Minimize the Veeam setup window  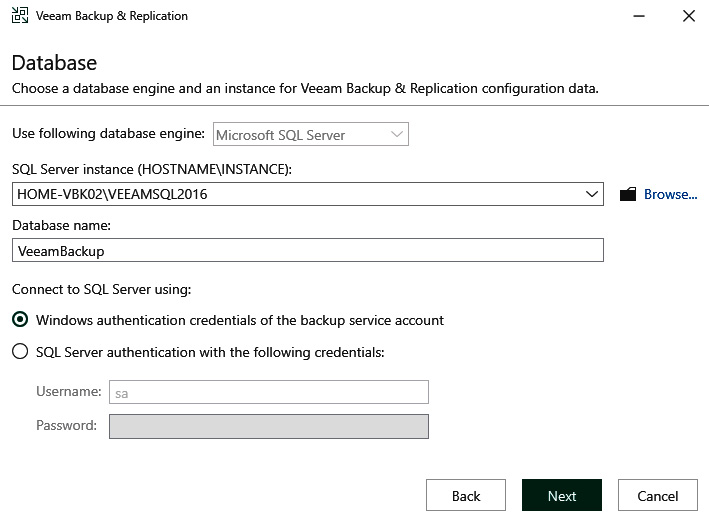[x=639, y=16]
